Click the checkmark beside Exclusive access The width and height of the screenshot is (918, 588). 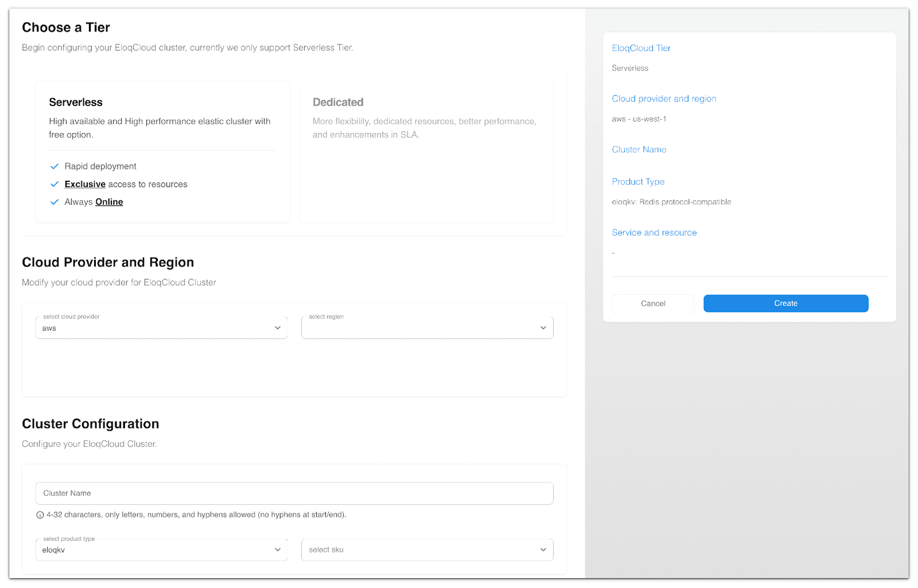pos(55,184)
